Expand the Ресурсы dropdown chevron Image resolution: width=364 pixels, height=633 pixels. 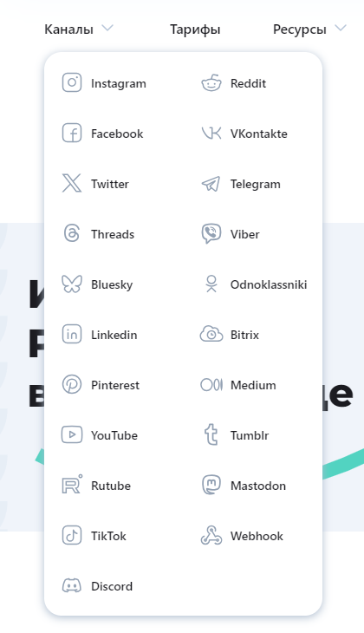tap(341, 29)
